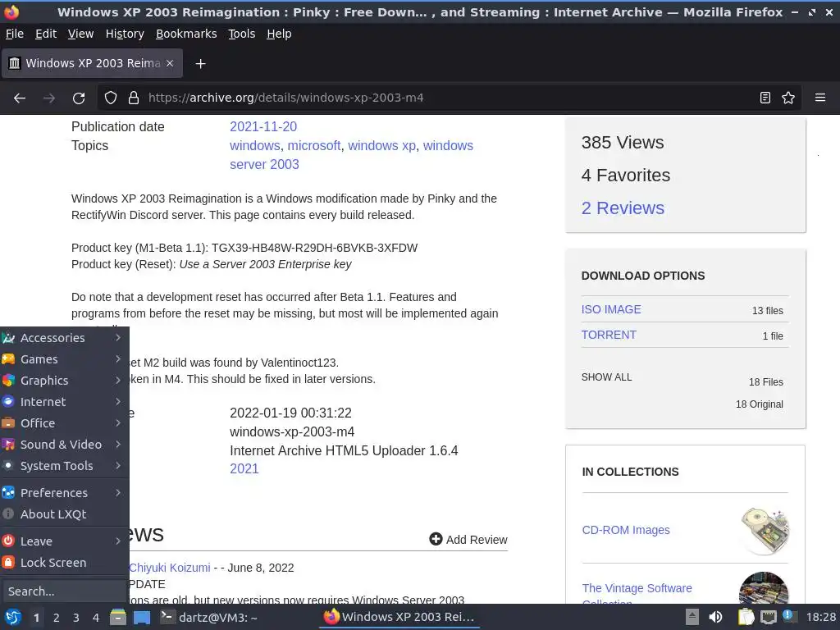Expand Office submenu arrow
840x630 pixels.
click(x=118, y=423)
